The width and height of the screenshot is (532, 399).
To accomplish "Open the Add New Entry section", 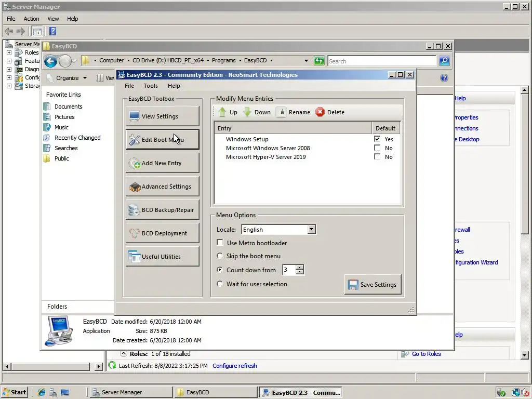I will click(x=162, y=163).
